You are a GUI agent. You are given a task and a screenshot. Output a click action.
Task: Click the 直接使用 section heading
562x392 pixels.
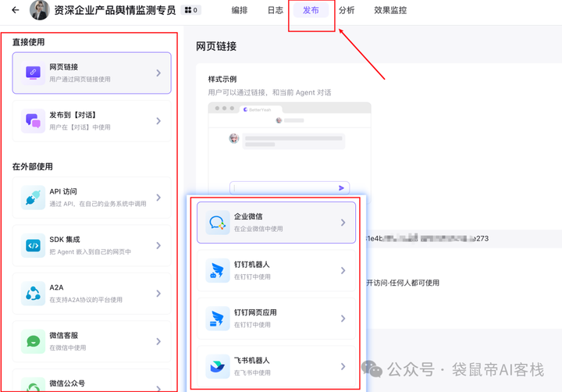pyautogui.click(x=28, y=42)
